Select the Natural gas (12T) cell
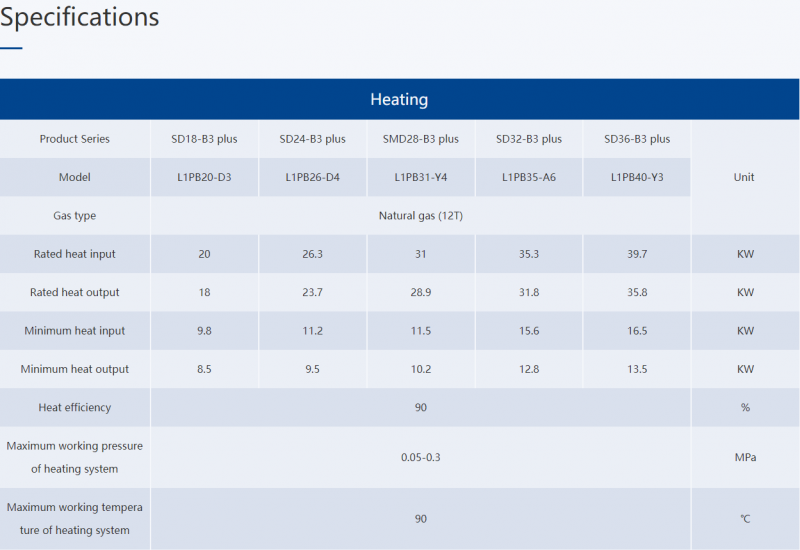 tap(420, 216)
